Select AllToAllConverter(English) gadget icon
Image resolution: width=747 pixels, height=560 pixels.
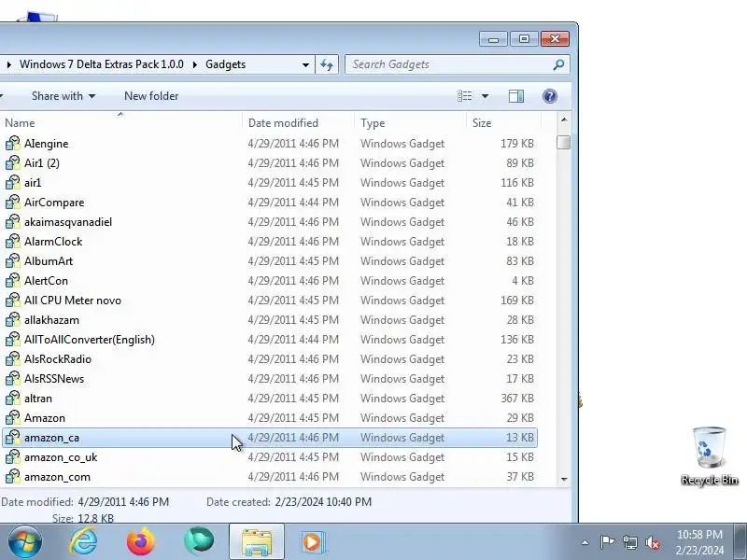(13, 340)
